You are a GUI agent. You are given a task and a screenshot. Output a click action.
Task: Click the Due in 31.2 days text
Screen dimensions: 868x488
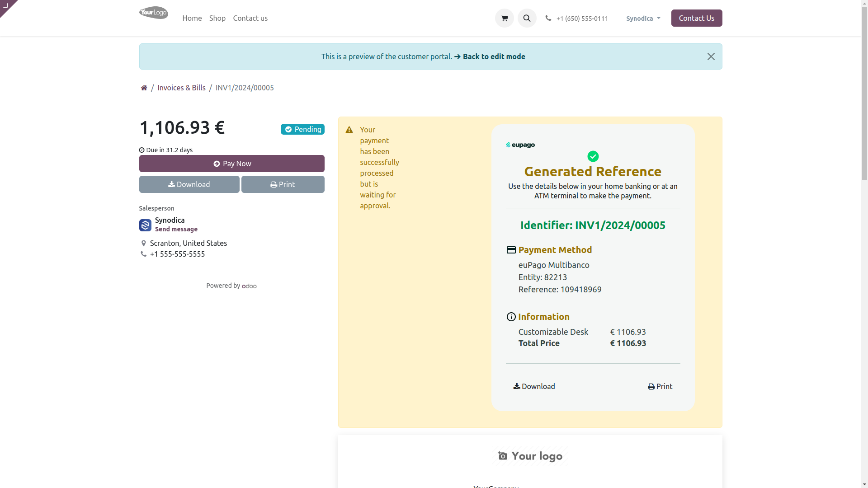tap(169, 150)
